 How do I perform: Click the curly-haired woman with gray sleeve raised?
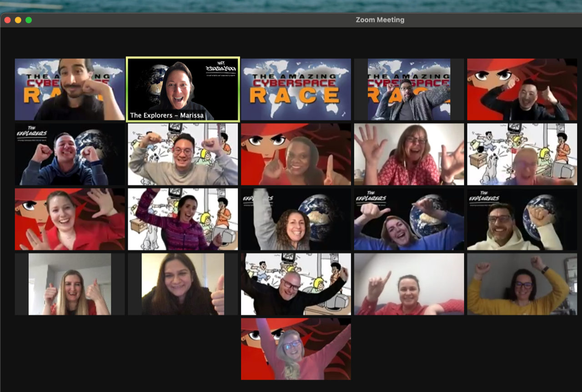(296, 219)
